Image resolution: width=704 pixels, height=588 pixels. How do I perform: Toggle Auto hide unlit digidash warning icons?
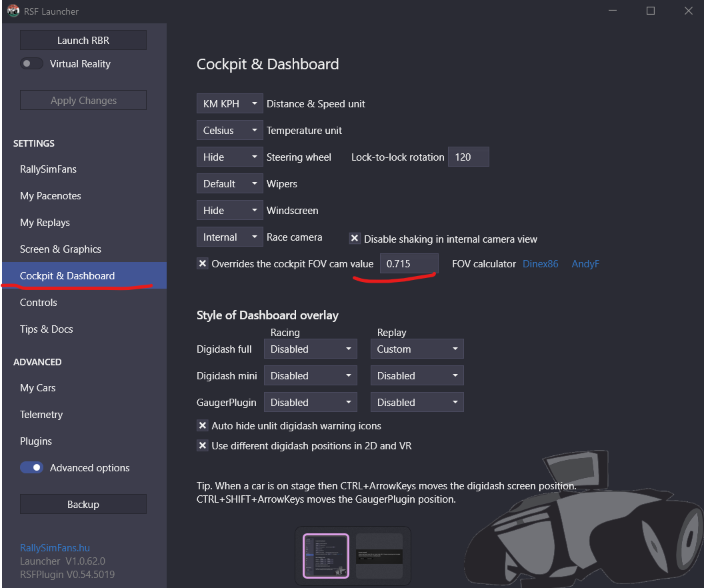coord(203,425)
